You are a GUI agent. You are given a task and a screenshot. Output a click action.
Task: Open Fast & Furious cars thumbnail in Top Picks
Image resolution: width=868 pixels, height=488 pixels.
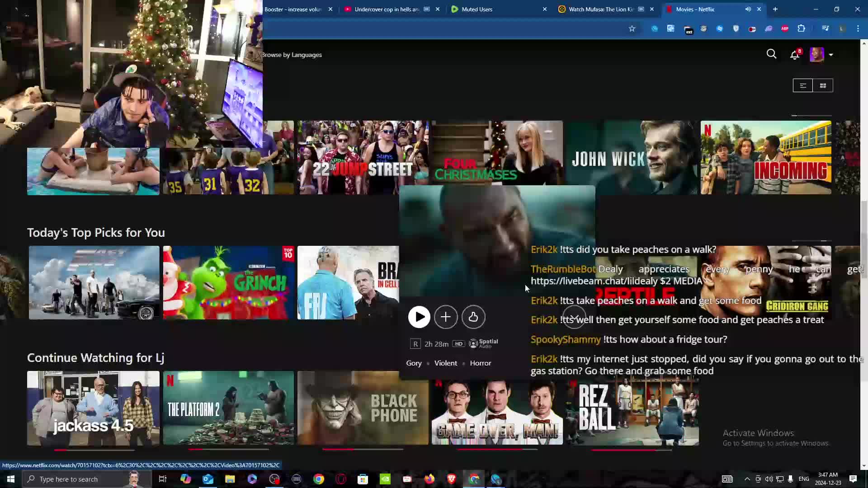click(x=94, y=282)
